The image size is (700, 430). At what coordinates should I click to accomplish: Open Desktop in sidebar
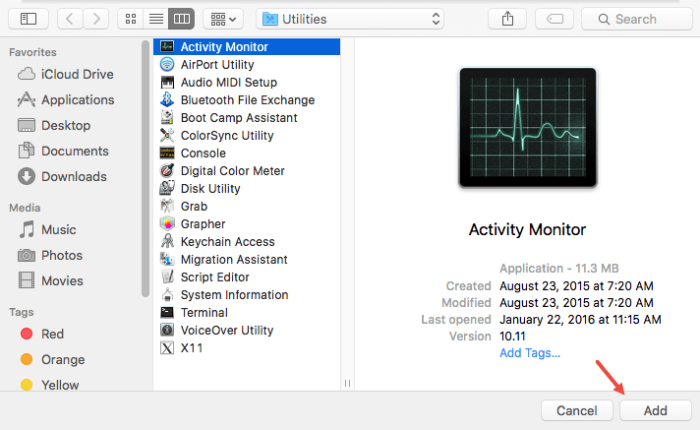coord(54,125)
